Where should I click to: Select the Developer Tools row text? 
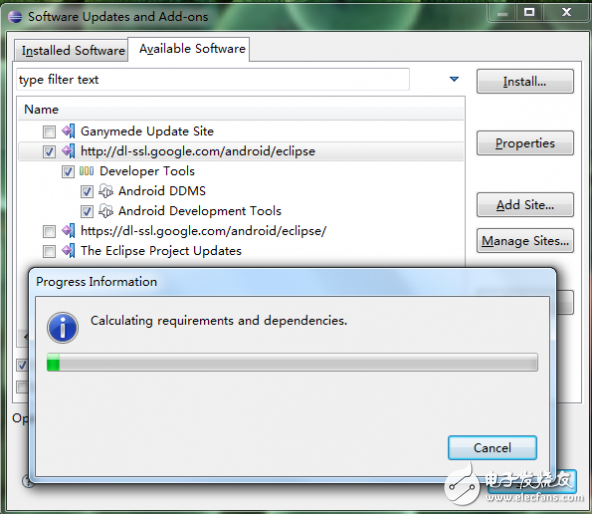(x=147, y=171)
